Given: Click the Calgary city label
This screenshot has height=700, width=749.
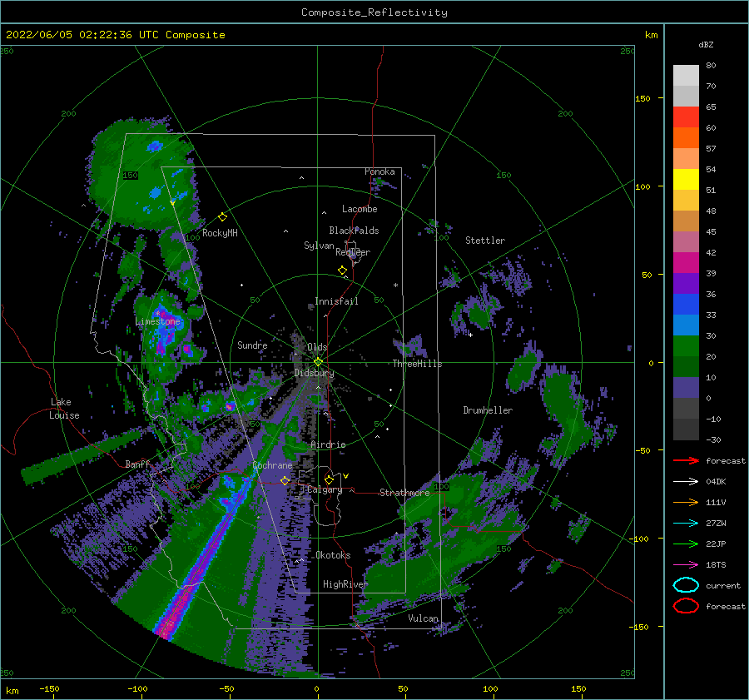Looking at the screenshot, I should (325, 489).
